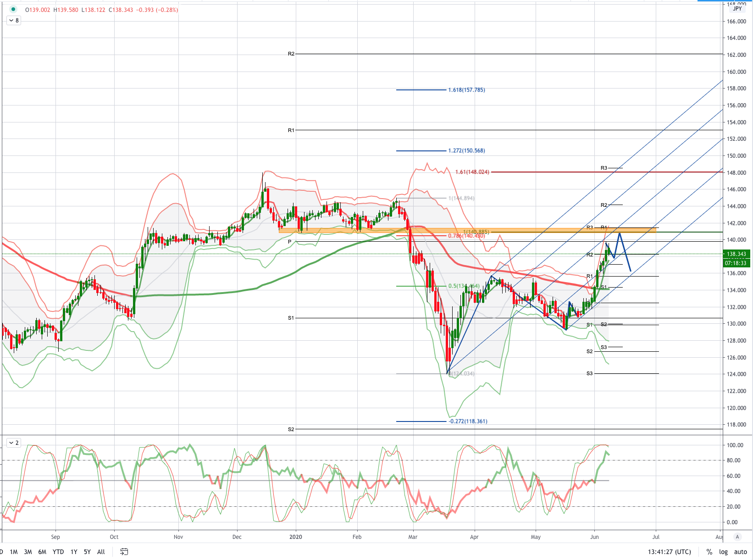753x560 pixels.
Task: Click the 1.61(148.024) red level label
Action: (x=472, y=172)
